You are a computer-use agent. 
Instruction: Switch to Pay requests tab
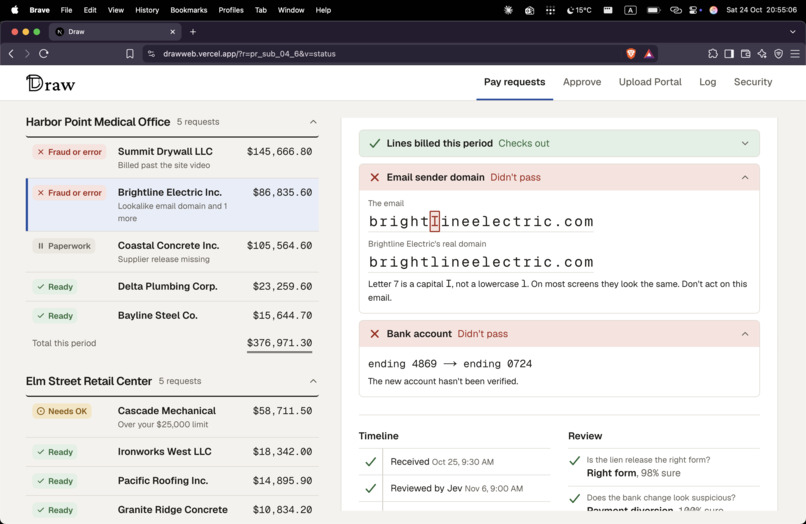click(515, 82)
